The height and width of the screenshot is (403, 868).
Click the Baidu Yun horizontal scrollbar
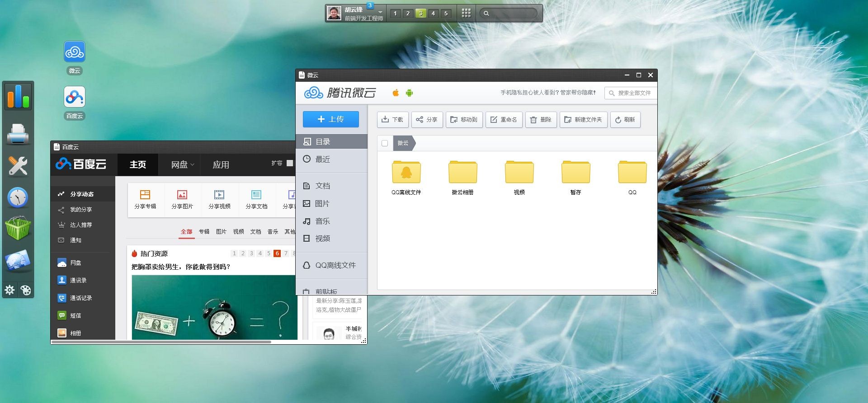tap(161, 342)
